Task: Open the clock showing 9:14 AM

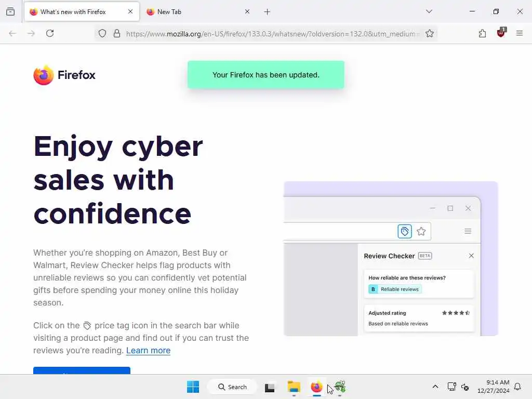Action: click(494, 387)
